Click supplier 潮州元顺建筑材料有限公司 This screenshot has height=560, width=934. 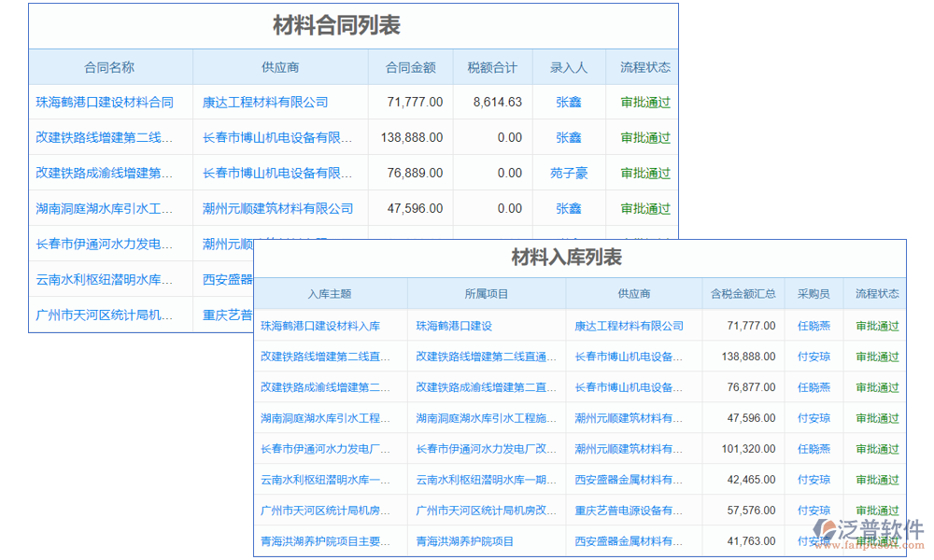(278, 208)
